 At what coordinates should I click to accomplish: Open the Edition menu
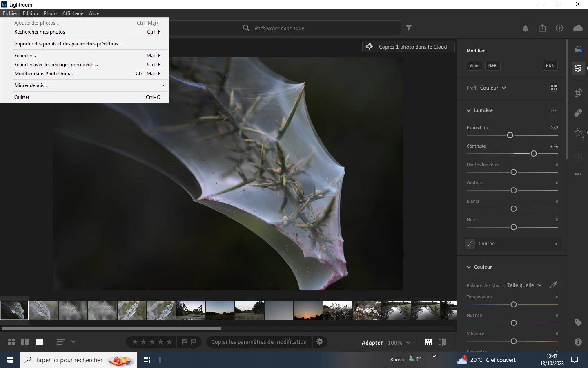30,13
